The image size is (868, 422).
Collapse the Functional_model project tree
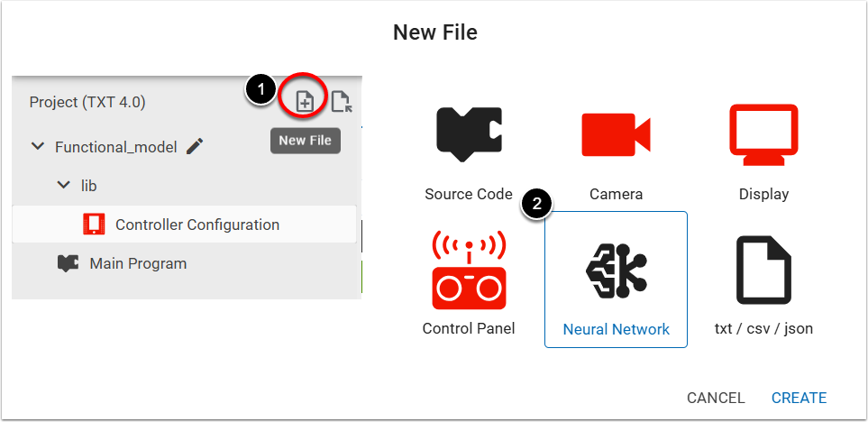[38, 146]
